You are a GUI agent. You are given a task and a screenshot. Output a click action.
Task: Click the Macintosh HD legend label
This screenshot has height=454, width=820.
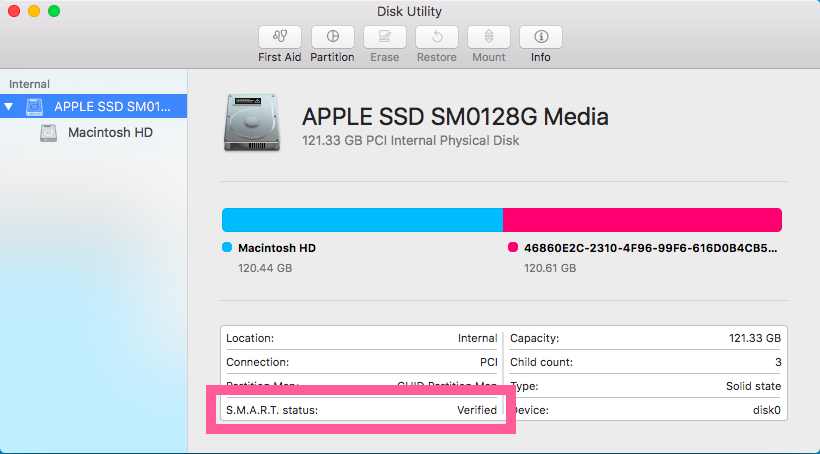pyautogui.click(x=276, y=248)
